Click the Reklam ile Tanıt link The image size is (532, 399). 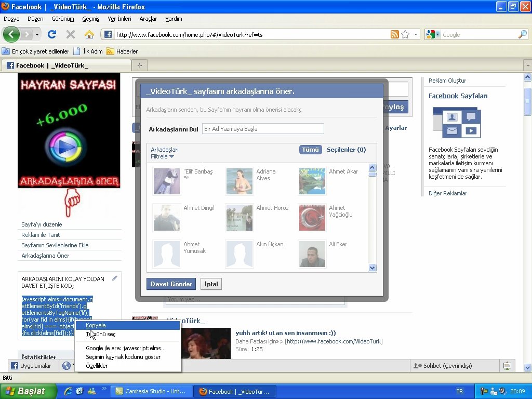(x=41, y=235)
